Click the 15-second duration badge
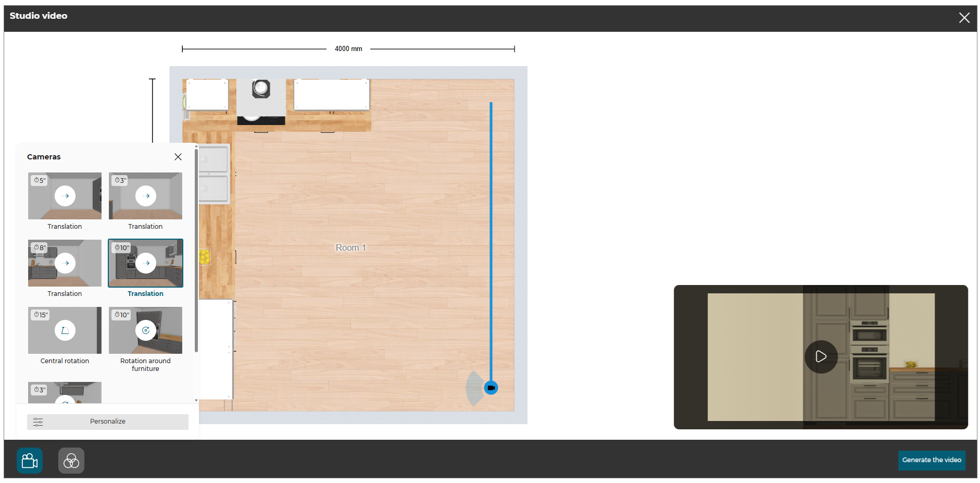 41,315
